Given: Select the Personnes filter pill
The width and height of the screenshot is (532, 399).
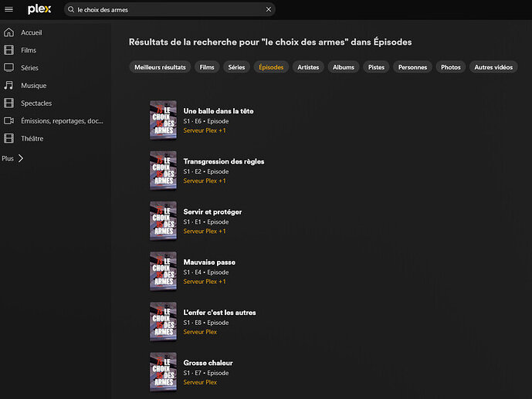Looking at the screenshot, I should tap(412, 67).
